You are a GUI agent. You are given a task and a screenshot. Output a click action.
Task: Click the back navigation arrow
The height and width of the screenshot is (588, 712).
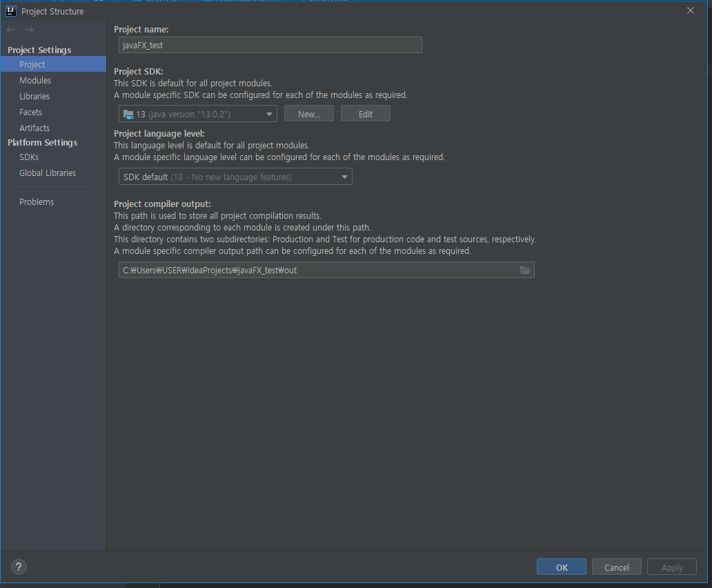click(11, 30)
